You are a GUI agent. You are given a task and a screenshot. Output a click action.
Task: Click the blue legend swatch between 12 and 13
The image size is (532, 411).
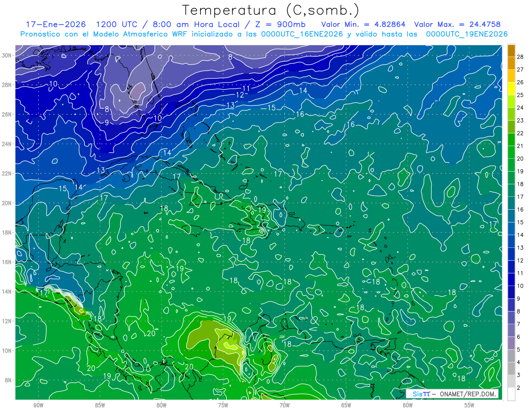pyautogui.click(x=512, y=254)
